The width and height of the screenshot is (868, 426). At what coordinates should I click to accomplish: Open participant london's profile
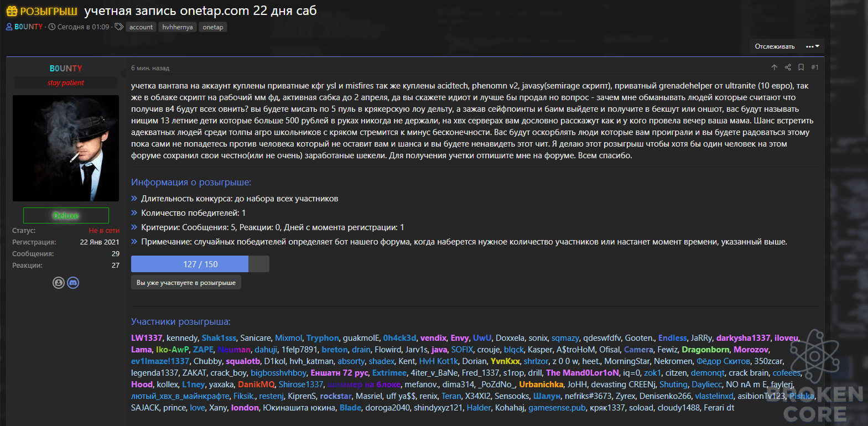(x=245, y=408)
